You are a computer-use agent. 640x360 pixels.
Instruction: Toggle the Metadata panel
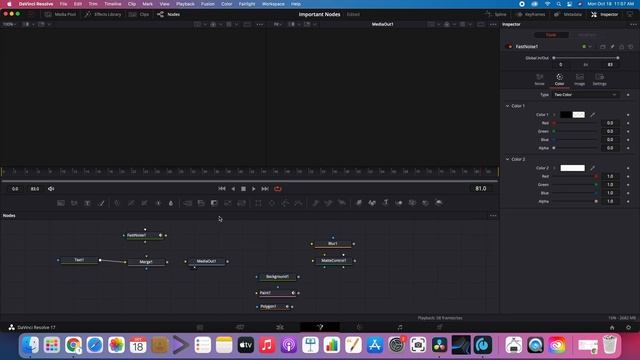(x=568, y=14)
